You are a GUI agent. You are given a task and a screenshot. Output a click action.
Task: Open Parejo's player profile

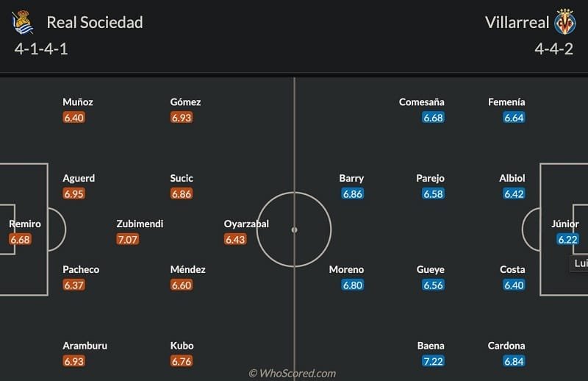click(431, 178)
